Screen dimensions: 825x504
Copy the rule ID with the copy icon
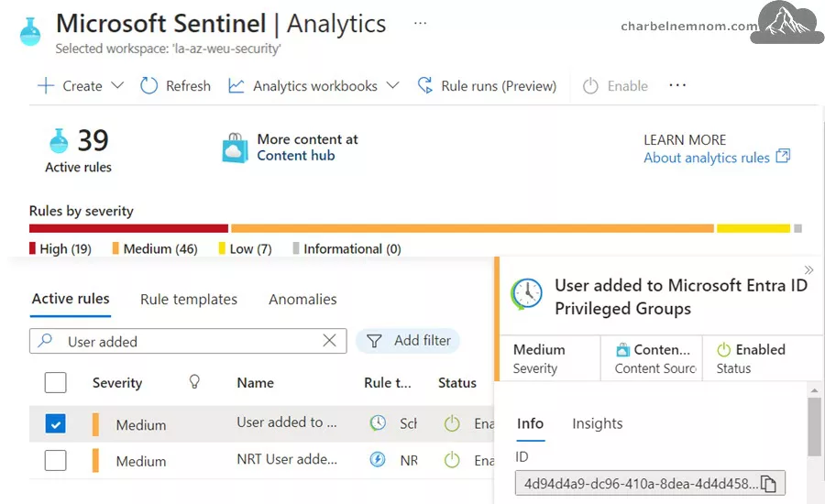click(x=769, y=484)
